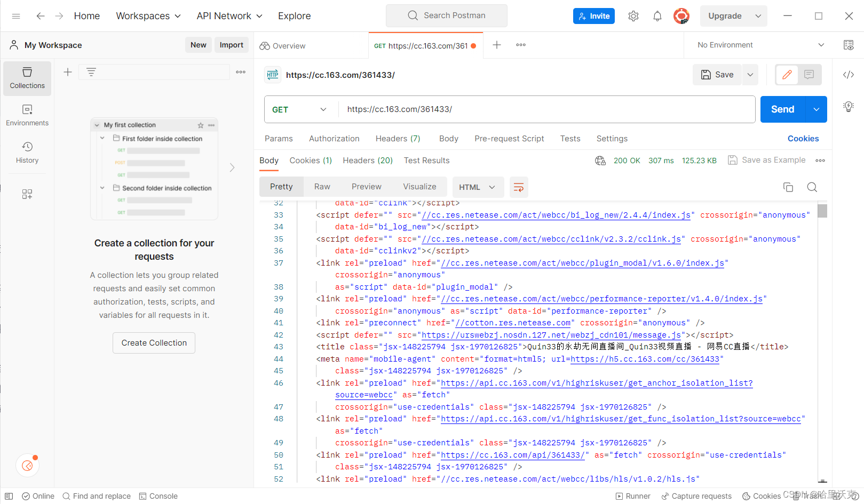Change the HTML response format dropdown
864x504 pixels.
[478, 187]
